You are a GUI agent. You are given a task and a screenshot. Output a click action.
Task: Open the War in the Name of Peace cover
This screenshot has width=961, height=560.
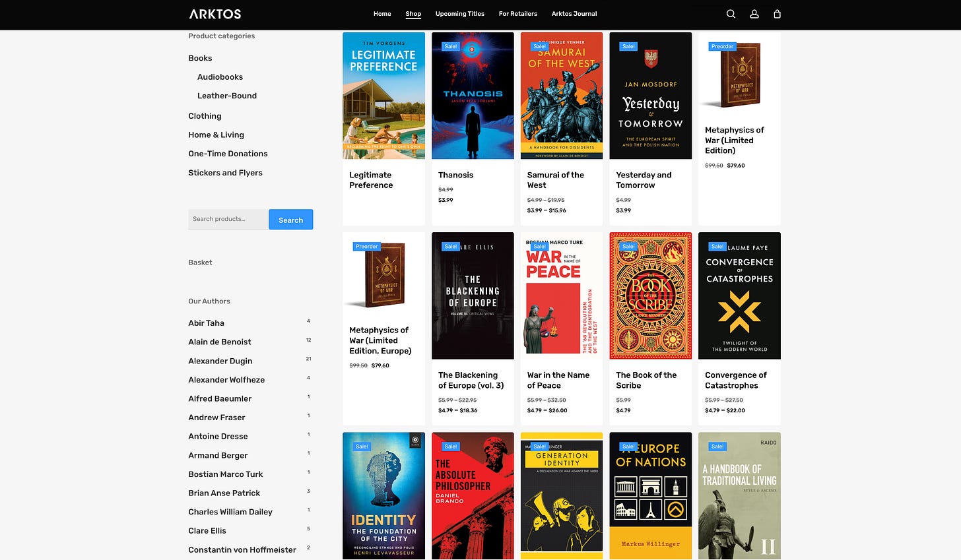pyautogui.click(x=562, y=296)
